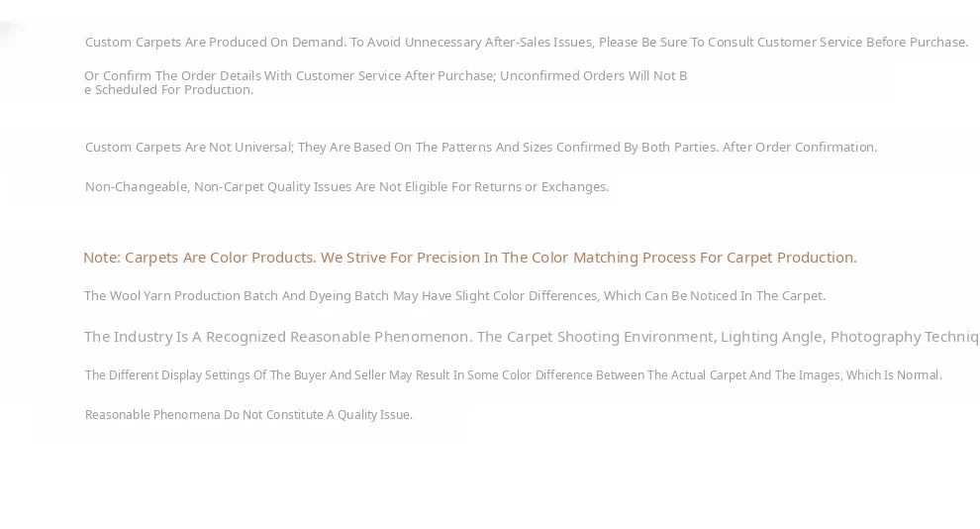980x529 pixels.
Task: Click the orange 'Note: Carpets Are Color Products' text
Action: [x=200, y=258]
